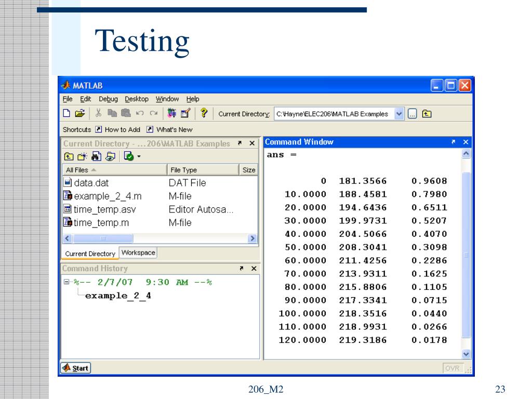This screenshot has width=532, height=399.
Task: Click the What's New shortcut link
Action: [175, 129]
